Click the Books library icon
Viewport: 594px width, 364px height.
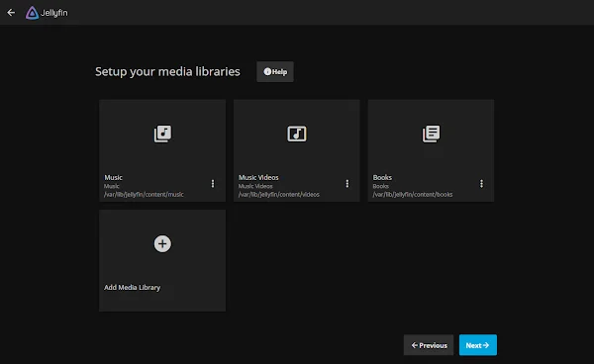point(431,134)
